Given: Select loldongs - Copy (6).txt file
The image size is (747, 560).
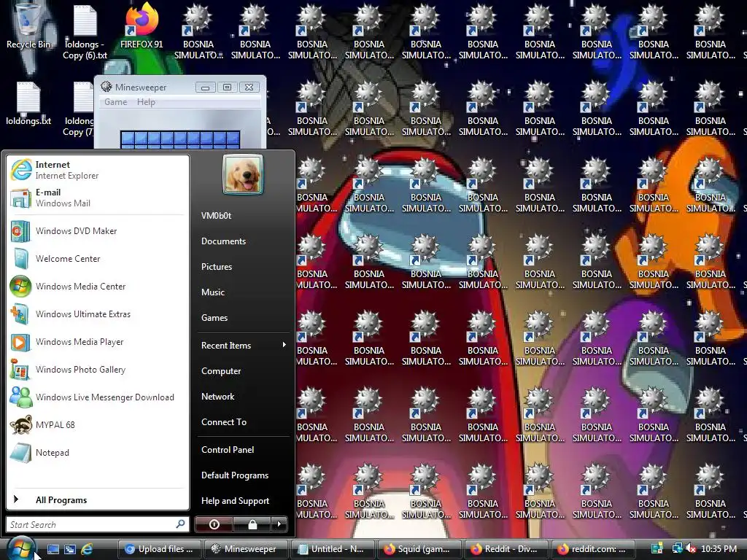Looking at the screenshot, I should 85,33.
